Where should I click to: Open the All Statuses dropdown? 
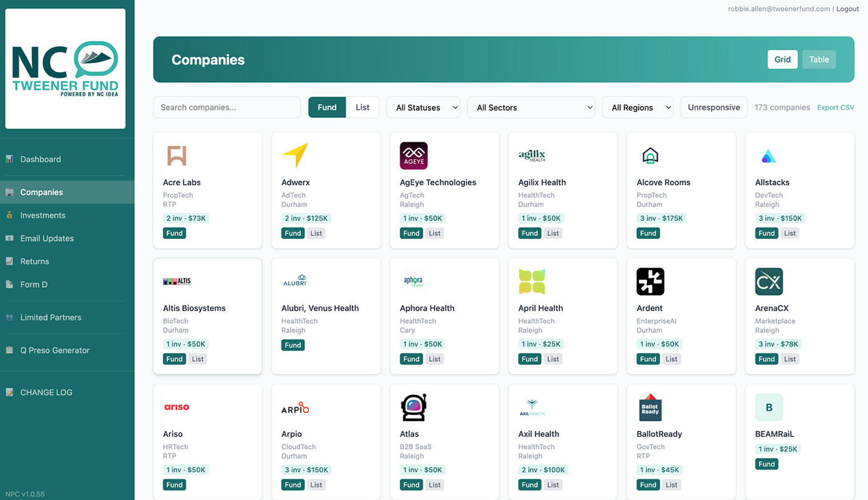423,107
